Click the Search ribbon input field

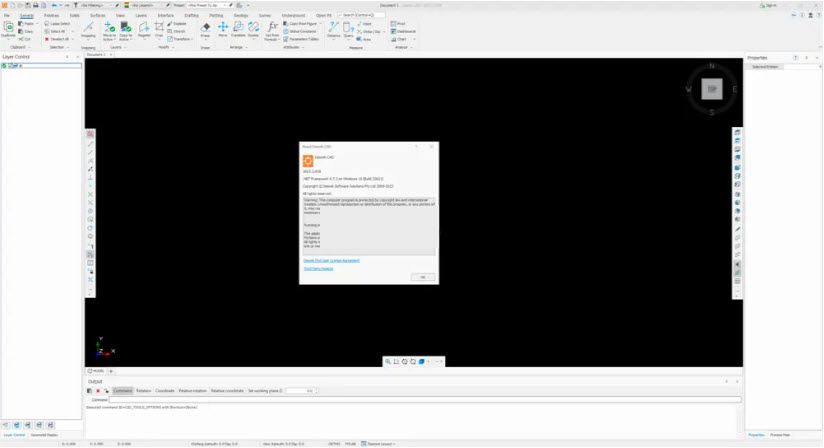360,15
